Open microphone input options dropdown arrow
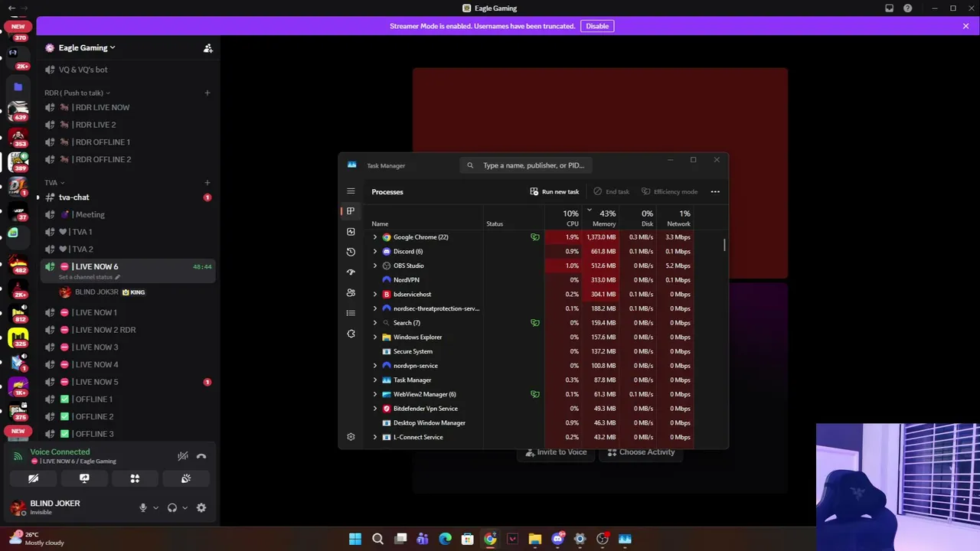Image resolution: width=980 pixels, height=551 pixels. pyautogui.click(x=155, y=507)
